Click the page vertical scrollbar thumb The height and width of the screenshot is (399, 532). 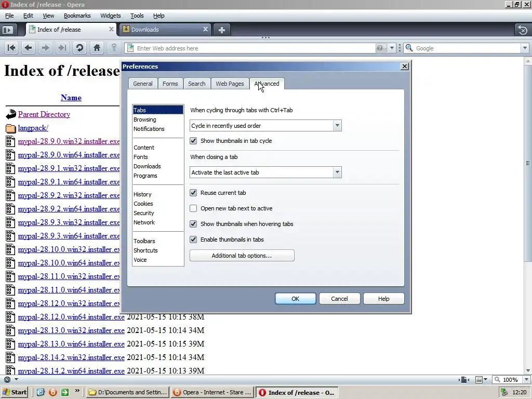tap(528, 164)
